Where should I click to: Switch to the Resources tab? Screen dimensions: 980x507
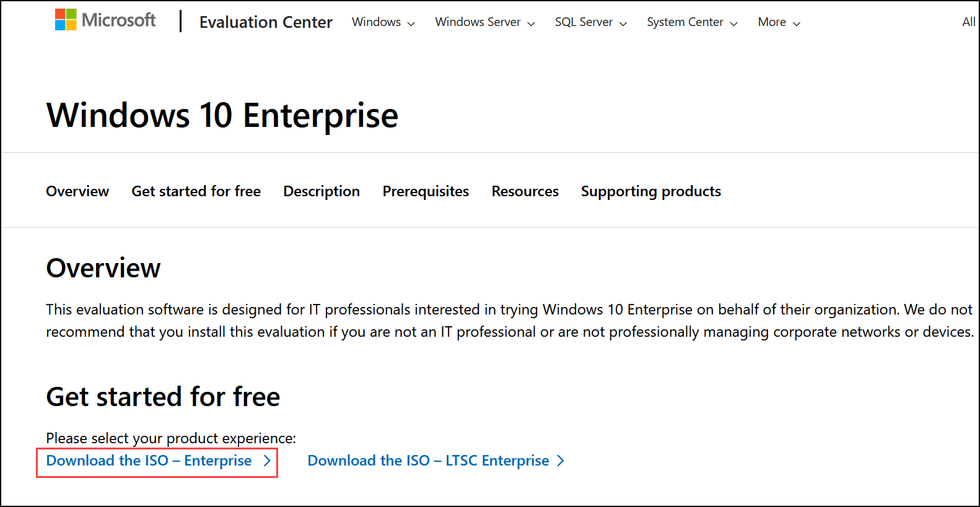coord(525,191)
